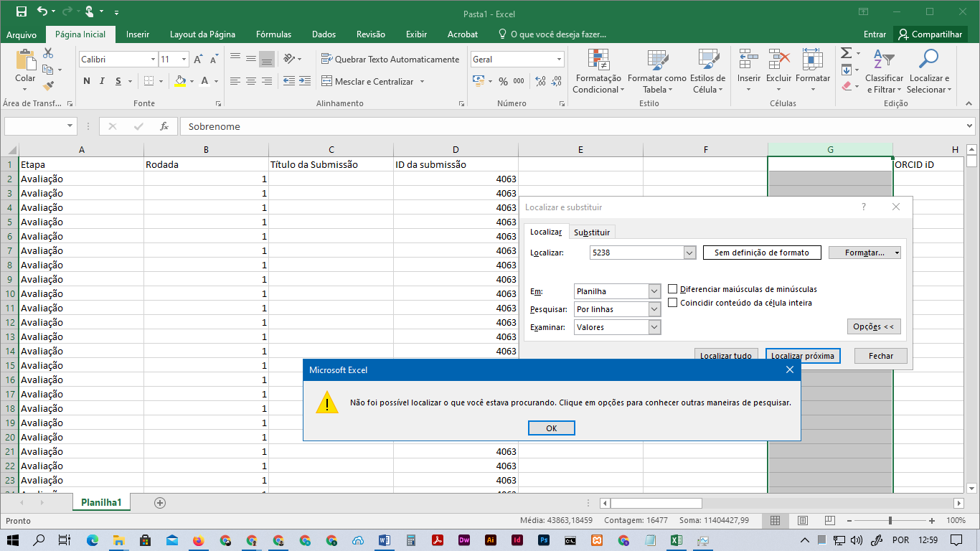This screenshot has width=980, height=551.
Task: Click the Save icon in quick access toolbar
Action: (x=21, y=11)
